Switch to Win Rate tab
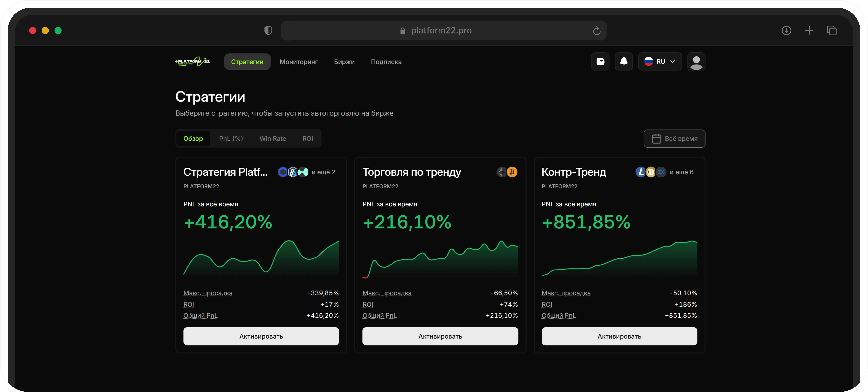Screen dimensions: 868x392 273,138
